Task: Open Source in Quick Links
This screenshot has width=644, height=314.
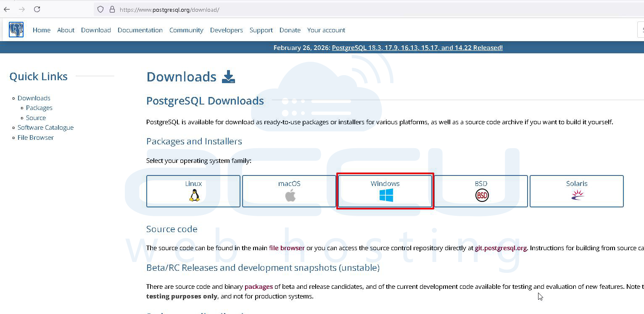Action: pyautogui.click(x=36, y=118)
